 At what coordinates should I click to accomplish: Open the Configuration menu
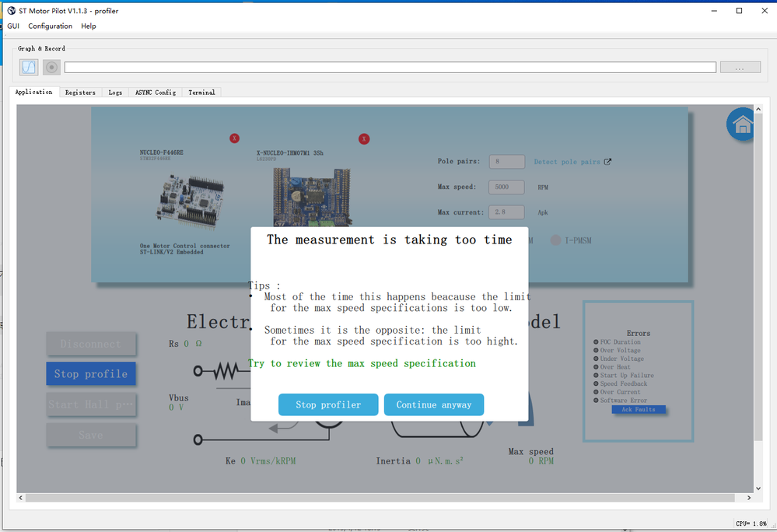(50, 26)
